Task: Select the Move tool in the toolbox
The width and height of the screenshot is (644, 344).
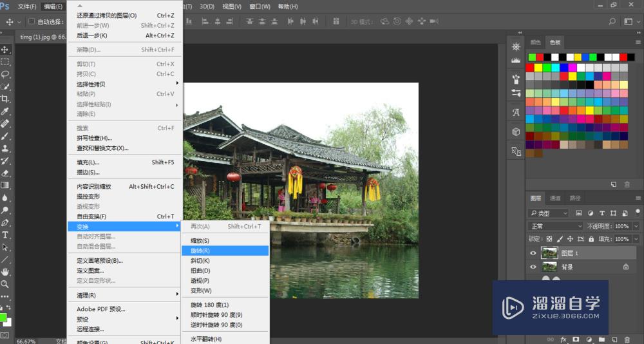Action: tap(5, 50)
